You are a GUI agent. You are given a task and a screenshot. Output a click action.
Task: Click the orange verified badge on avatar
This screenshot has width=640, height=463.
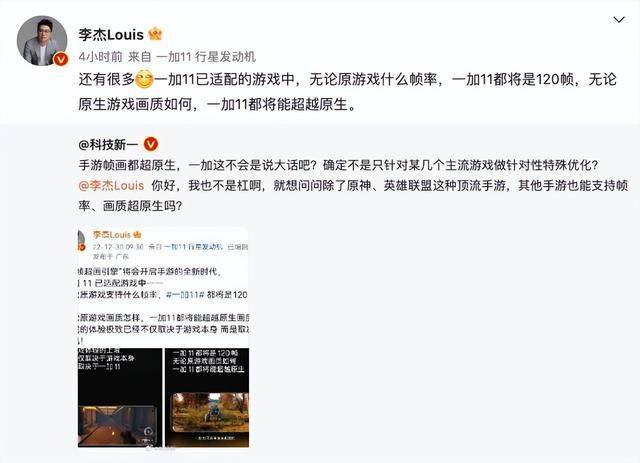pyautogui.click(x=61, y=59)
